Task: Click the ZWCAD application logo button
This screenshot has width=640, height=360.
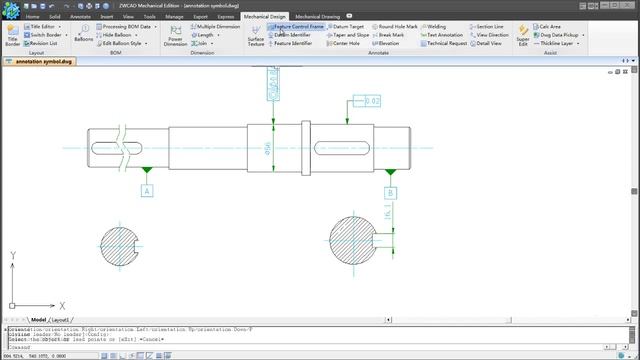Action: coord(11,10)
